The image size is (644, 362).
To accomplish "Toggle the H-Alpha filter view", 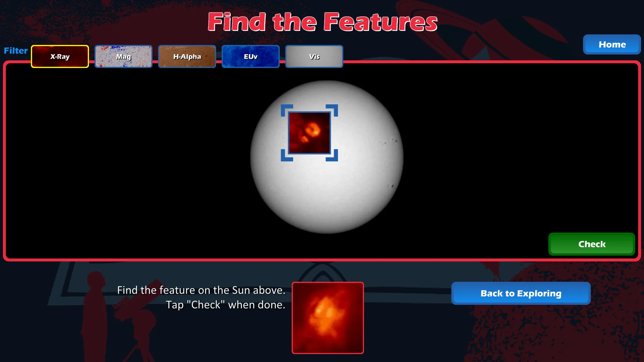I will (x=187, y=57).
